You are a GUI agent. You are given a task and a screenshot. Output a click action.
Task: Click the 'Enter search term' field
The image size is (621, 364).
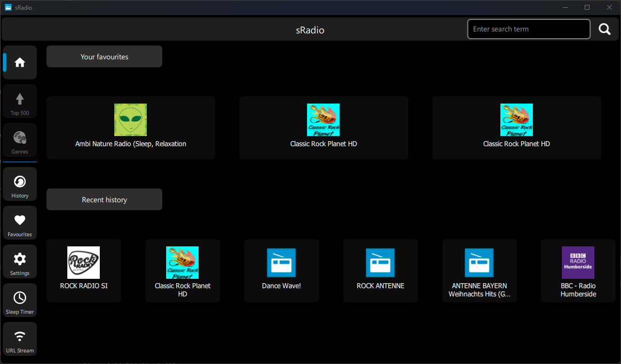click(x=528, y=29)
